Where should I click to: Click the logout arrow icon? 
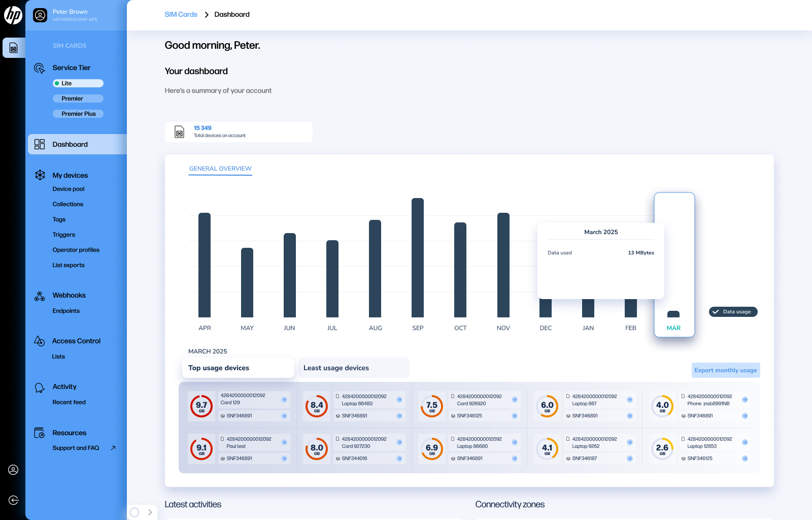pyautogui.click(x=13, y=500)
